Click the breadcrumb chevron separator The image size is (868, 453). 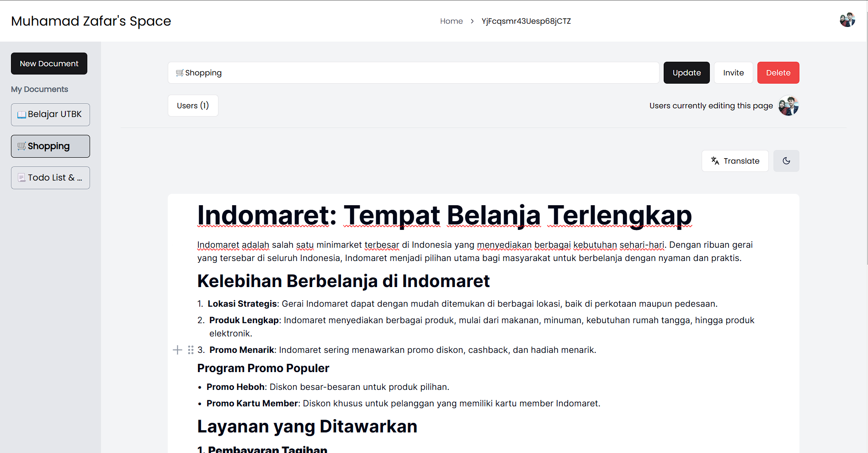coord(472,21)
